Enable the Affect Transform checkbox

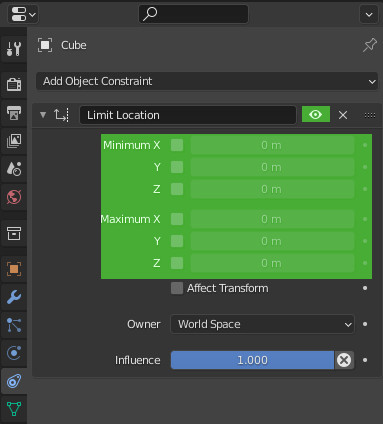pos(177,288)
